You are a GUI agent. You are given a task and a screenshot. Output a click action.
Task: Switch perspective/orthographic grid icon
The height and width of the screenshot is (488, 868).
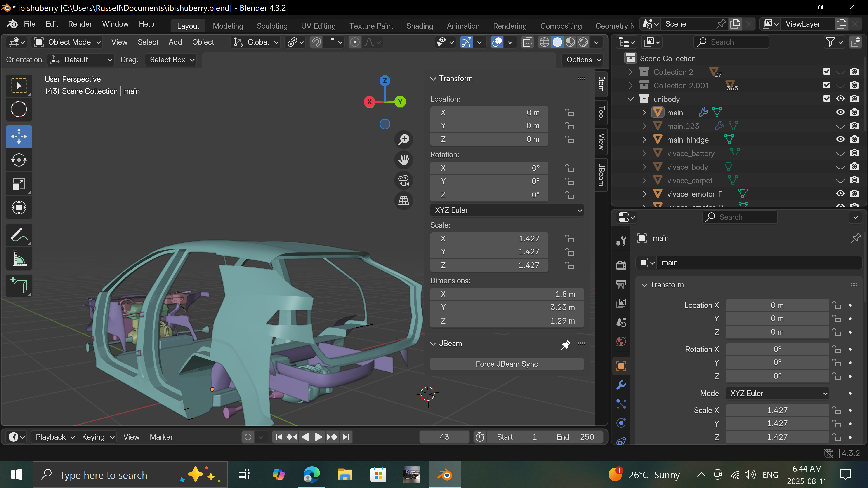point(404,201)
